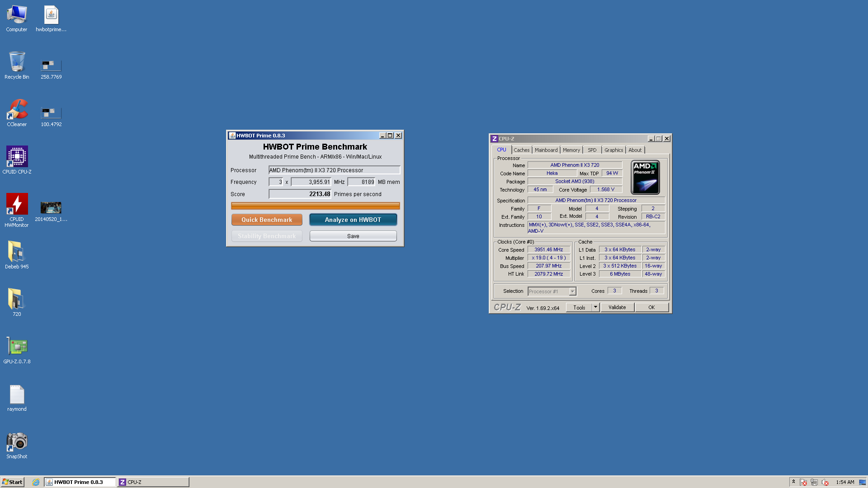This screenshot has height=488, width=868.
Task: Click the Max TDP value 94 W
Action: [x=612, y=173]
